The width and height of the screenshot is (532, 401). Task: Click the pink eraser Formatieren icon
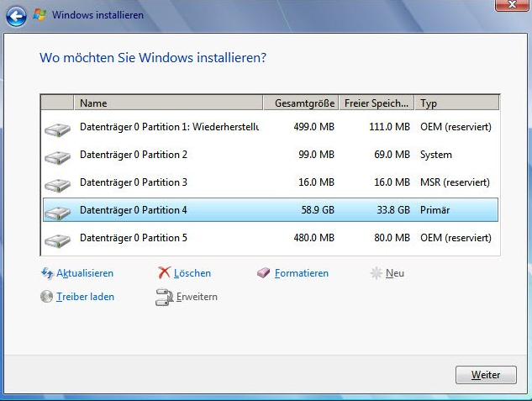[263, 272]
